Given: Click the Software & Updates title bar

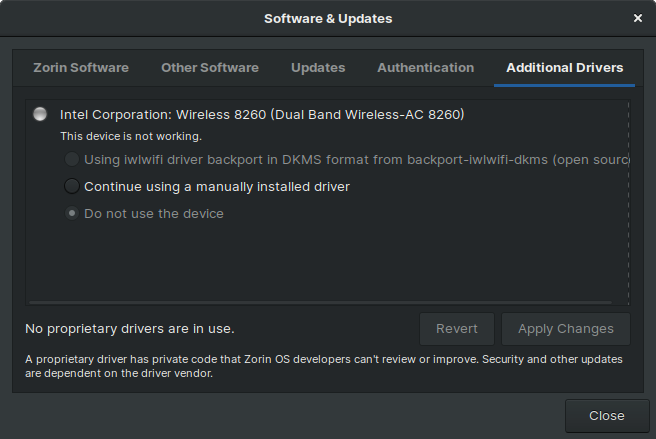Looking at the screenshot, I should click(x=328, y=18).
